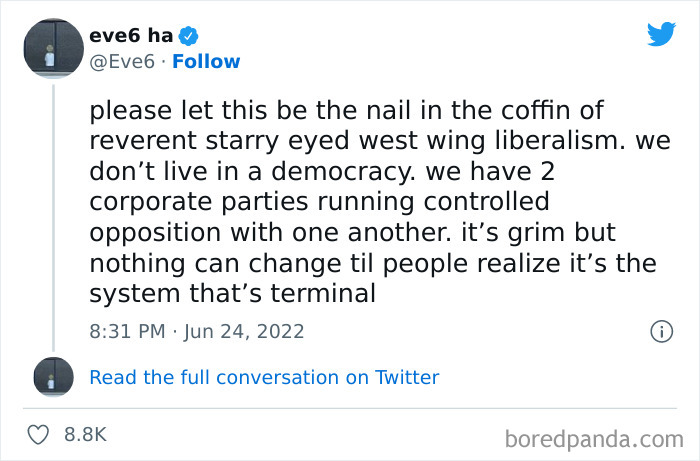Viewport: 700px width, 461px height.
Task: Click the phrase "corporate parties running controlled"
Action: [x=319, y=202]
